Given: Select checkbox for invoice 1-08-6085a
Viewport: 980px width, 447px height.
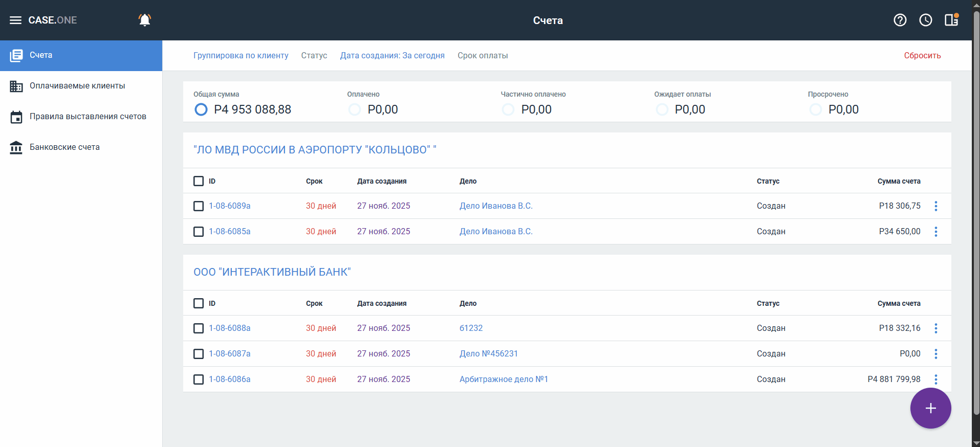Looking at the screenshot, I should point(199,232).
